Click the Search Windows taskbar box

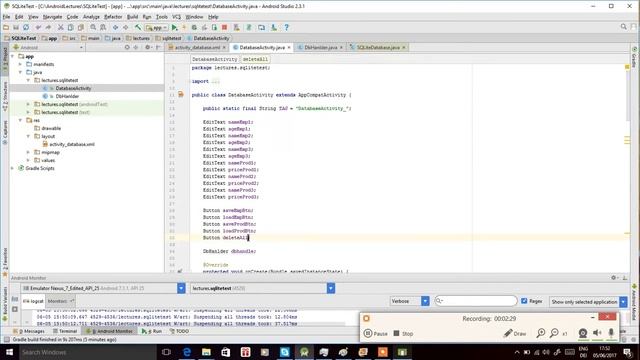coord(87,352)
